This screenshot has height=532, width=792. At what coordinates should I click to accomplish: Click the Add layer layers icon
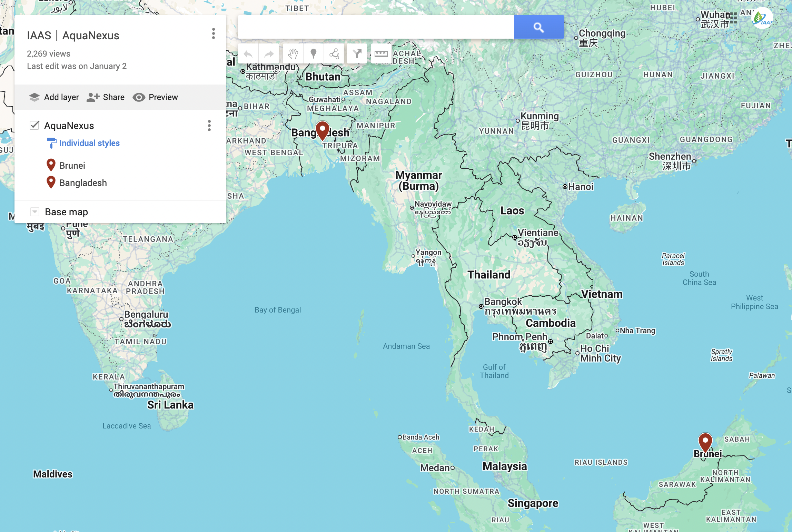click(34, 97)
